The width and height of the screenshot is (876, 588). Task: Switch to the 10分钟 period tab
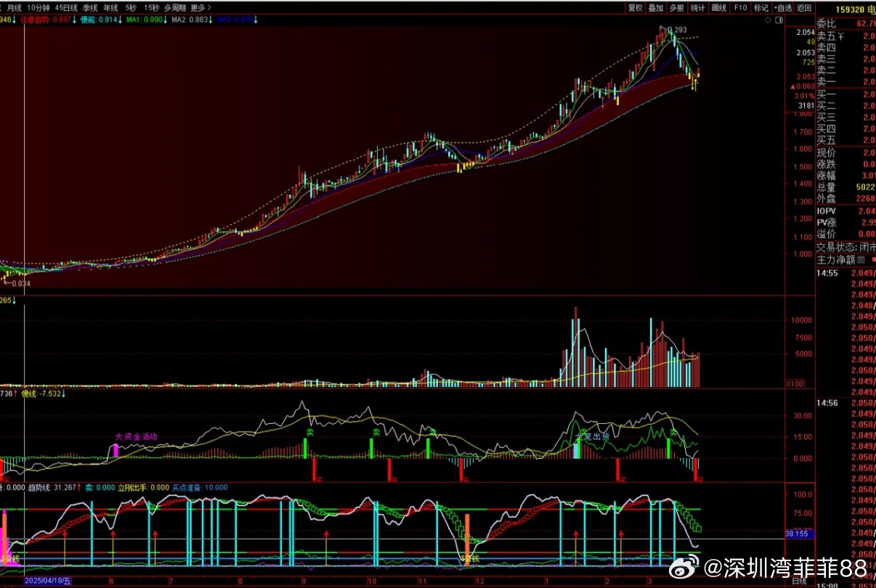(x=38, y=7)
